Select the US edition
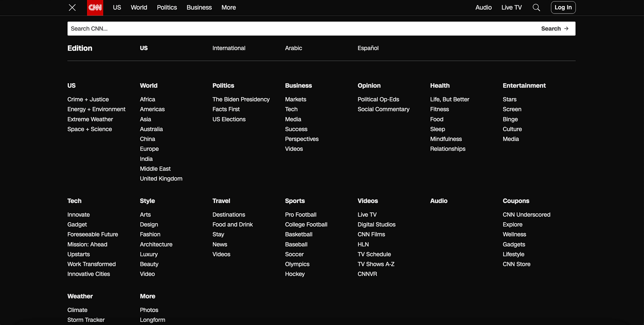 144,48
